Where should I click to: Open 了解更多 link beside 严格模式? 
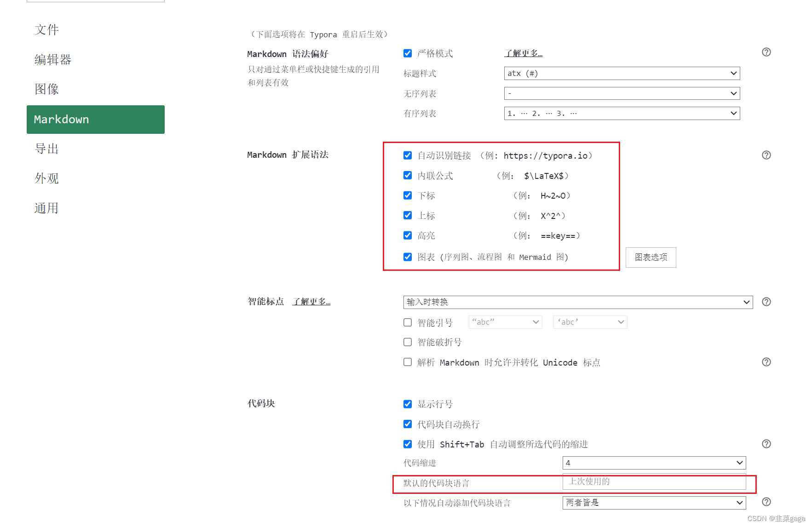point(524,53)
